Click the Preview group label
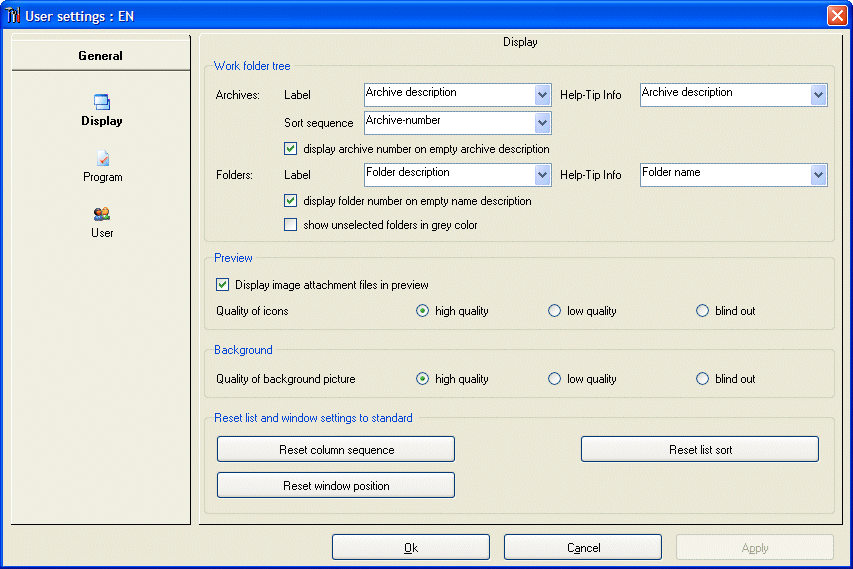Image resolution: width=853 pixels, height=569 pixels. coord(233,258)
